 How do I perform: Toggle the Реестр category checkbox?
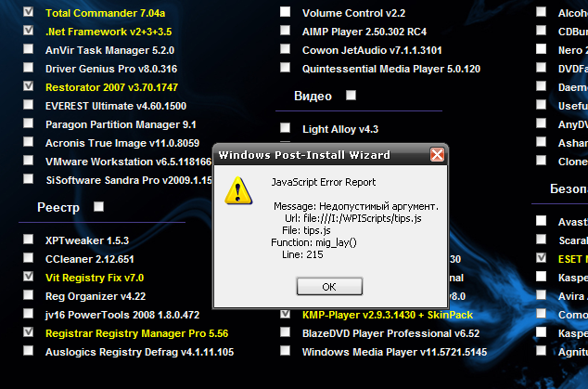coord(99,206)
